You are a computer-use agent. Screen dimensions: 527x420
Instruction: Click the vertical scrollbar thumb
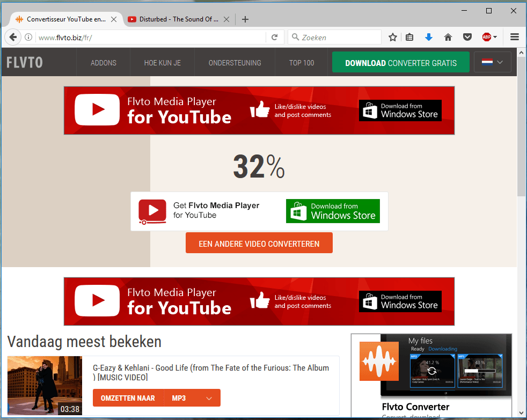pyautogui.click(x=521, y=127)
